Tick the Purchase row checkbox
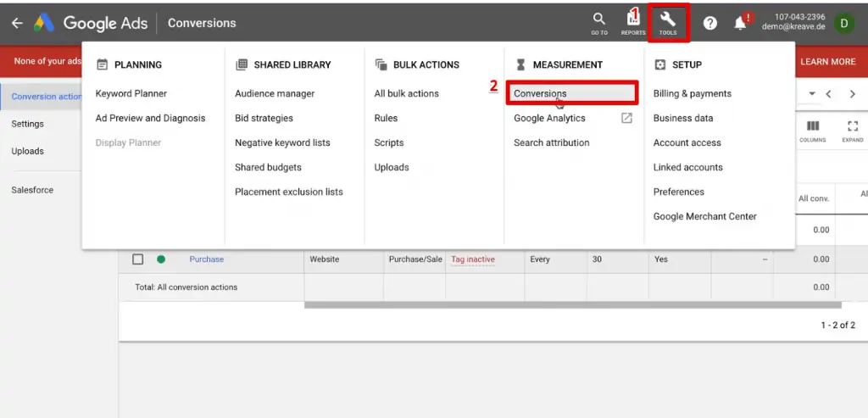 138,259
